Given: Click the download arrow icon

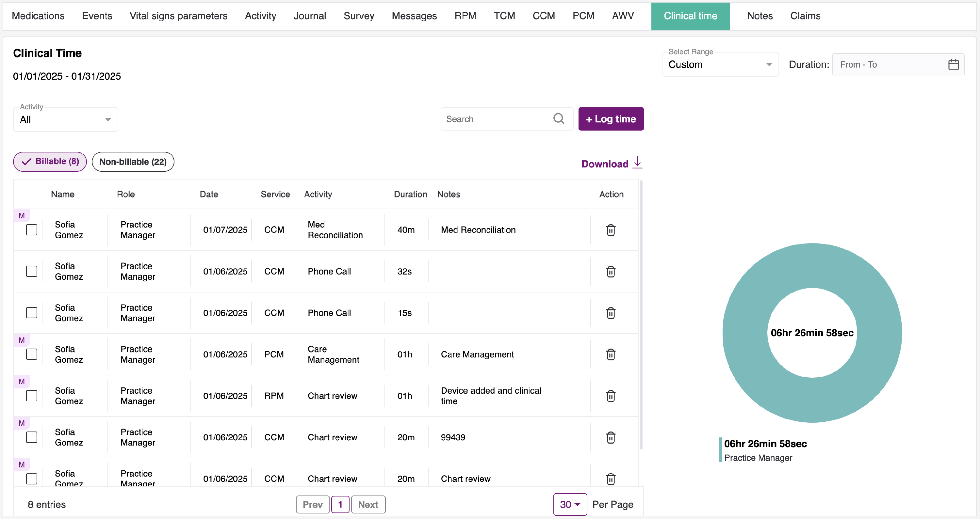Looking at the screenshot, I should pyautogui.click(x=638, y=162).
